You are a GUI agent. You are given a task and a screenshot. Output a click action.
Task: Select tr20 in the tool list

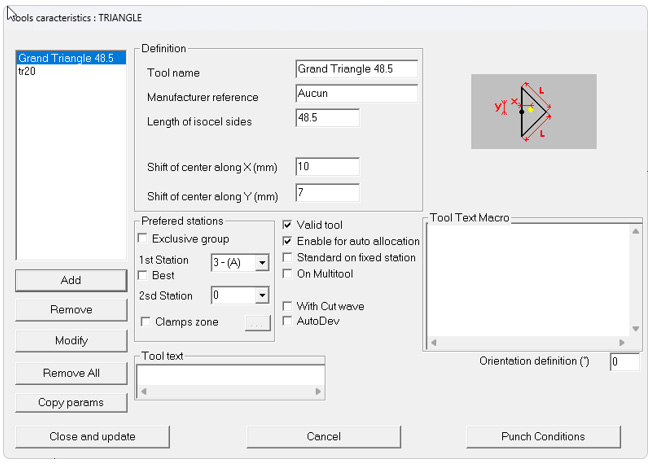pyautogui.click(x=71, y=71)
